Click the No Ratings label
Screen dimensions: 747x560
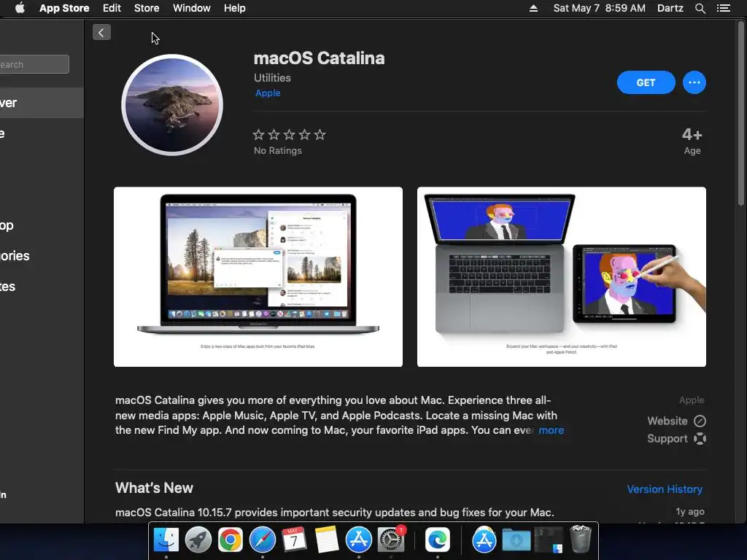(278, 150)
